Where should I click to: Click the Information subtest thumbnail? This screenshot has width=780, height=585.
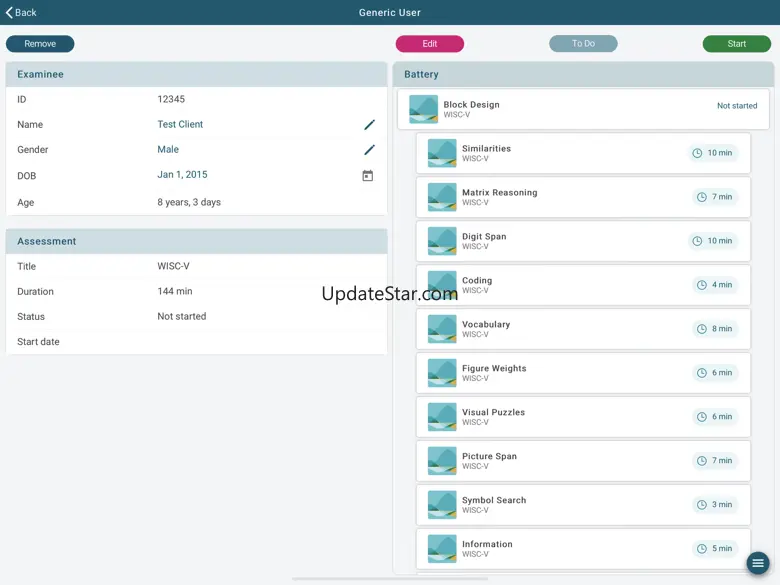pyautogui.click(x=442, y=549)
